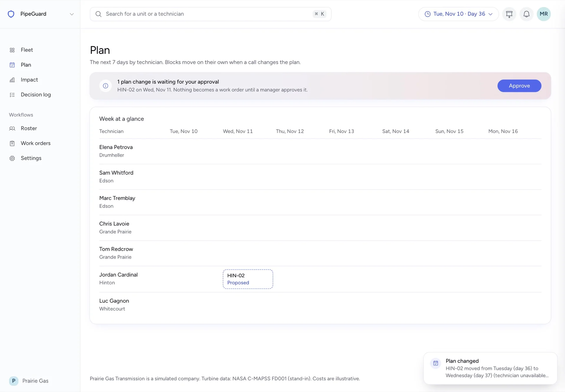Click the Impact bar chart icon
This screenshot has height=392, width=565.
point(12,80)
